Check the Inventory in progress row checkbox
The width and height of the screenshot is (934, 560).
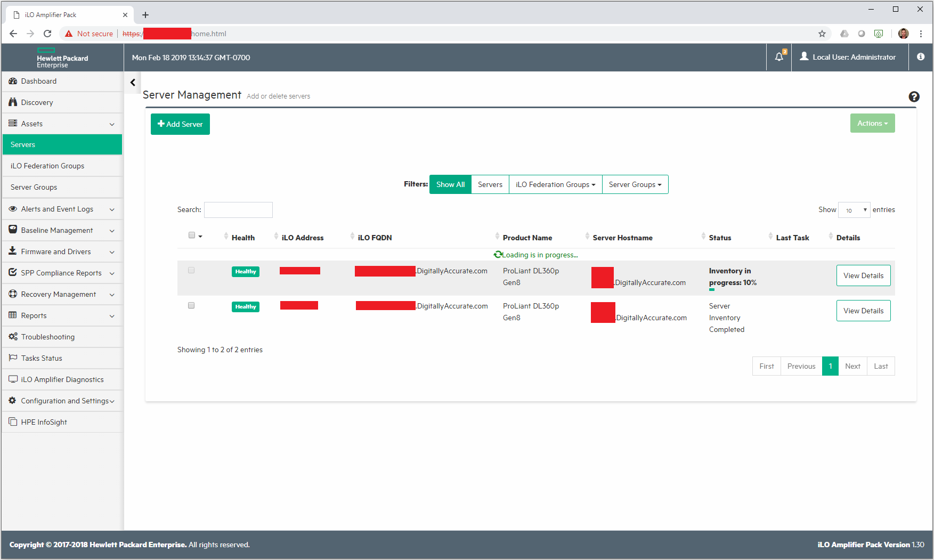click(191, 270)
